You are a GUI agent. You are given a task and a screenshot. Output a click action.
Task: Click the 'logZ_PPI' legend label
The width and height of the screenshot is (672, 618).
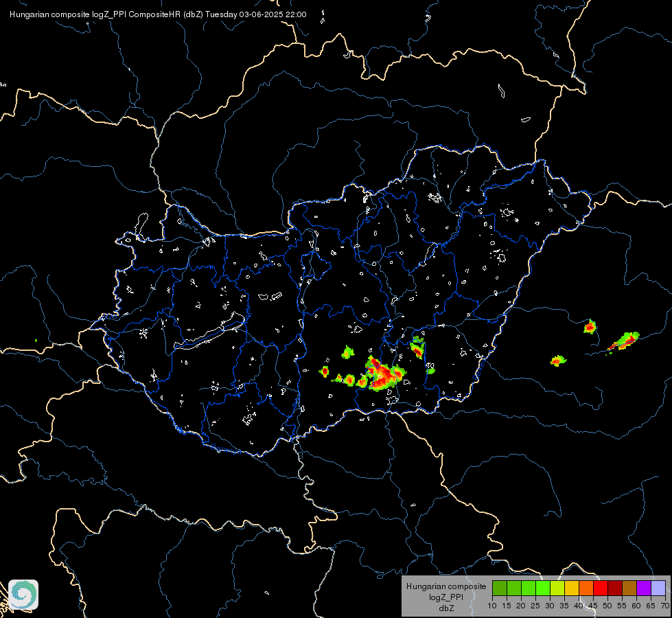click(x=446, y=597)
